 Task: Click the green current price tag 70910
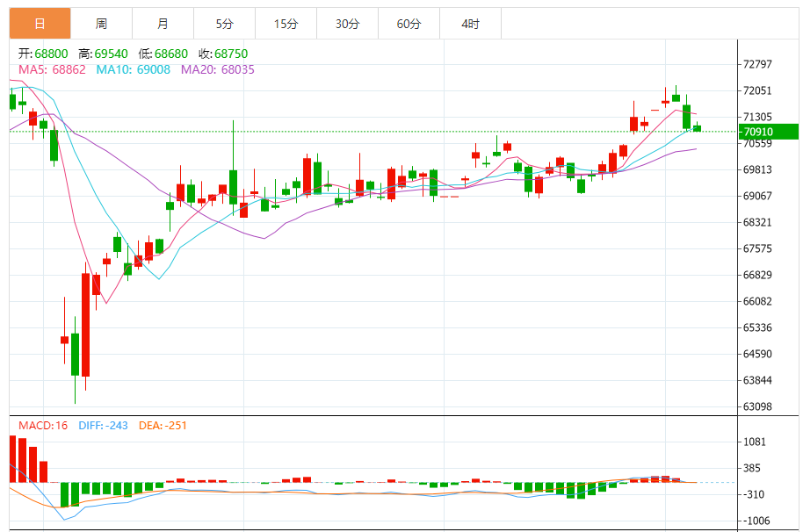click(769, 132)
